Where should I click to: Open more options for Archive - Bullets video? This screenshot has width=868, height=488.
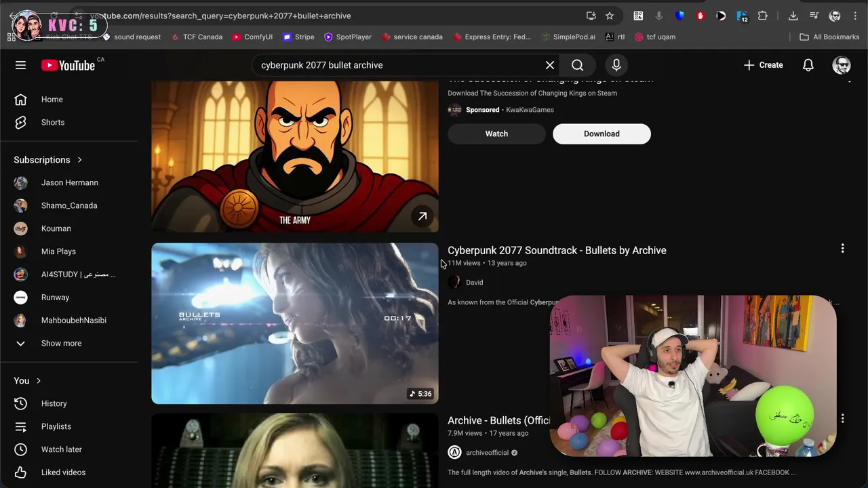[x=842, y=419]
